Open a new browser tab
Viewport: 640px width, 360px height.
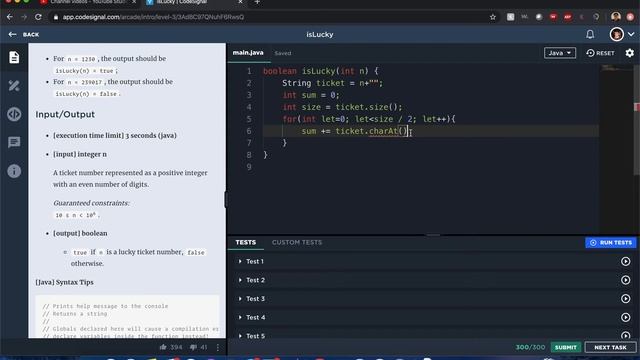[x=257, y=2]
